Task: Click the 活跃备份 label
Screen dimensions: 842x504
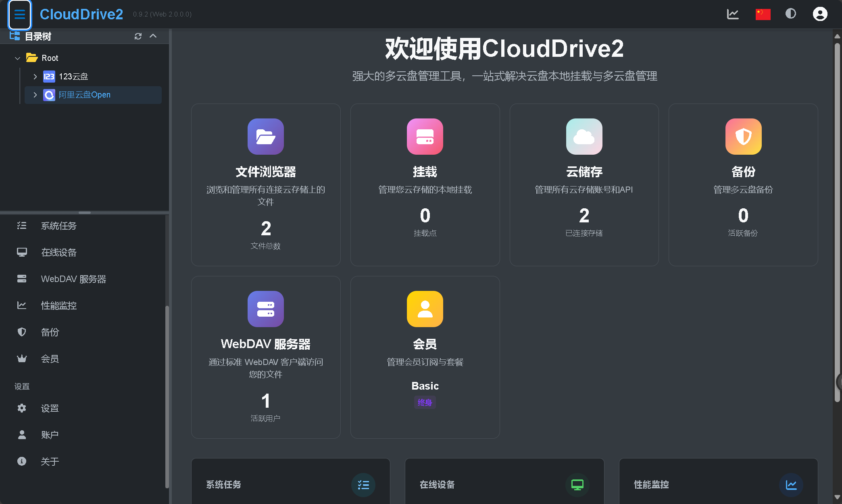Action: point(743,233)
